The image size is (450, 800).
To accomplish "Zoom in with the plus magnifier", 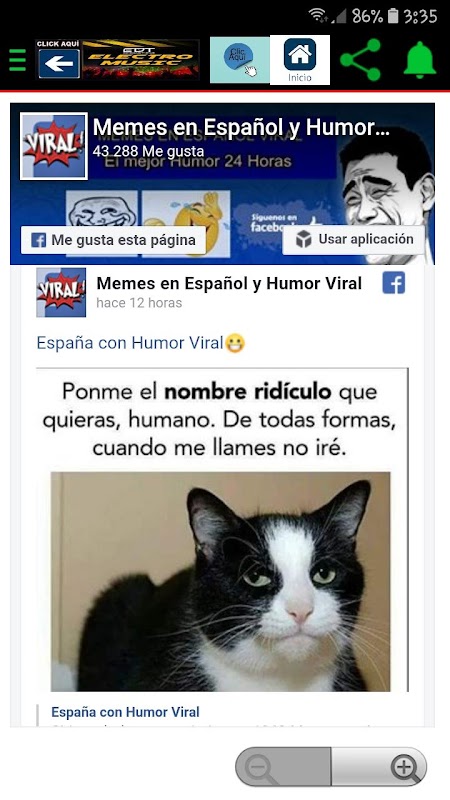I will [379, 766].
